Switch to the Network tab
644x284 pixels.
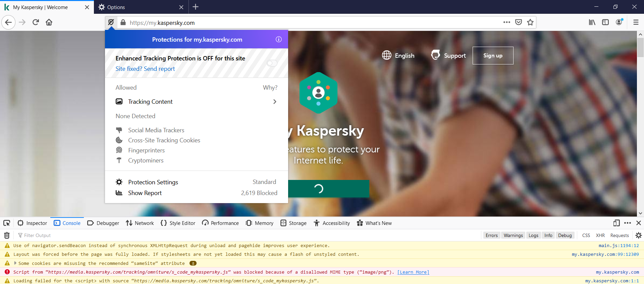(140, 223)
